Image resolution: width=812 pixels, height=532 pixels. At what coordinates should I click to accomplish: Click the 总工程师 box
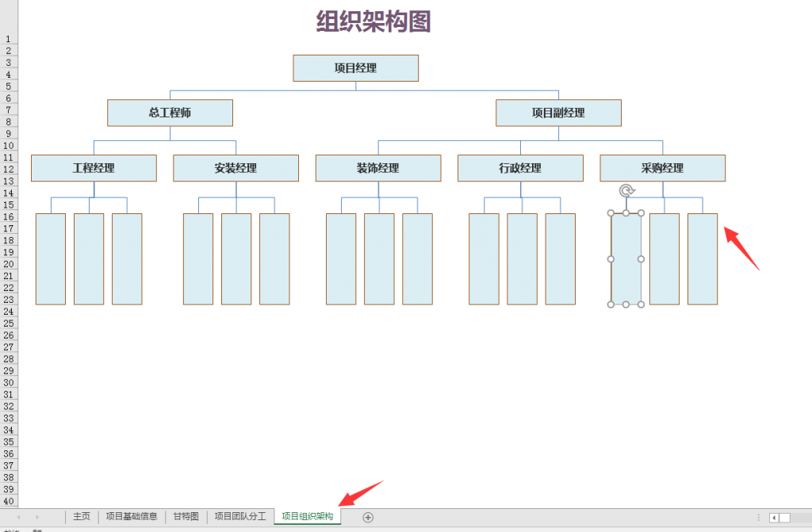[x=169, y=113]
